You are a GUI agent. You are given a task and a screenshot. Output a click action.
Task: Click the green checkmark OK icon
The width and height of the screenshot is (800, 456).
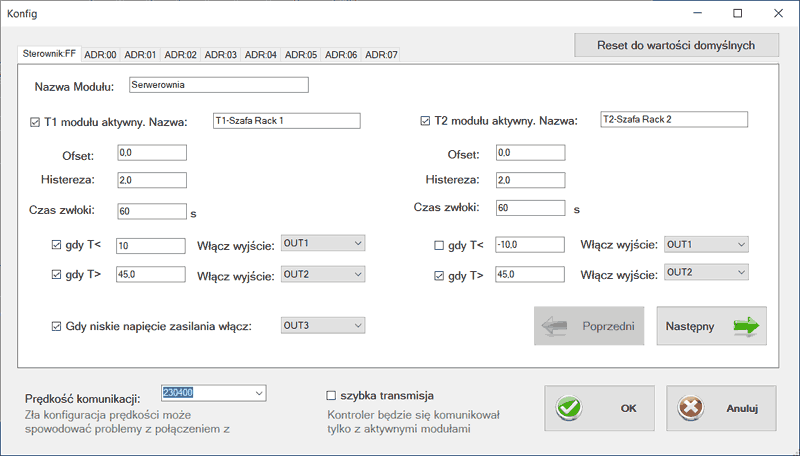click(x=570, y=408)
